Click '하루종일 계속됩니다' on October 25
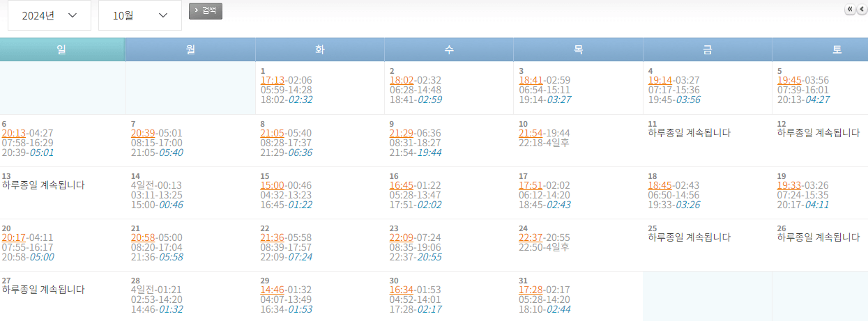This screenshot has width=868, height=321. (690, 237)
